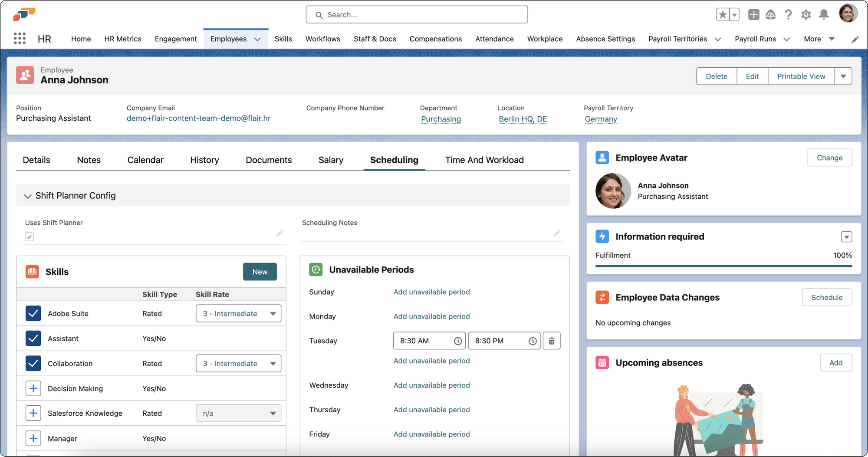Delete Tuesday unavailable period with trash icon
The width and height of the screenshot is (868, 457).
click(x=551, y=341)
